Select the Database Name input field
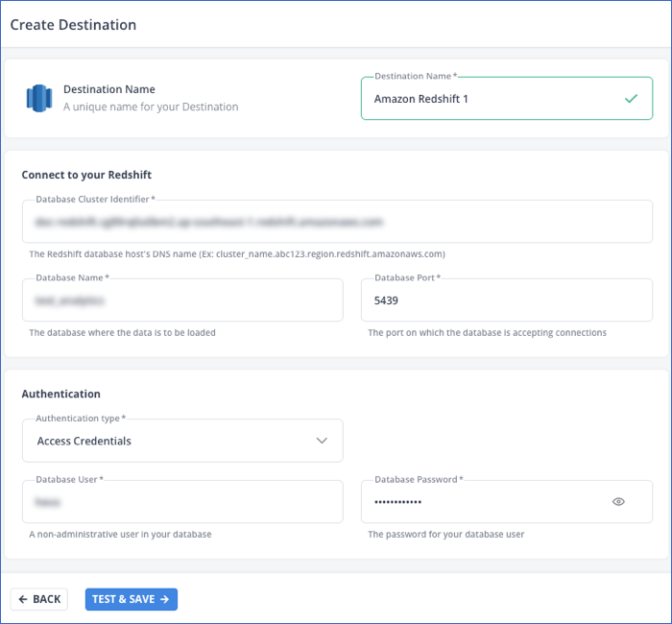This screenshot has width=672, height=624. [x=182, y=300]
